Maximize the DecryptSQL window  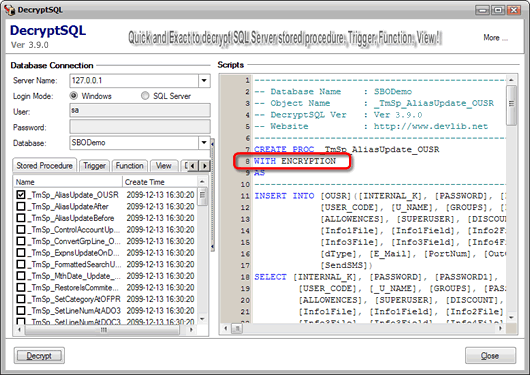(498, 10)
